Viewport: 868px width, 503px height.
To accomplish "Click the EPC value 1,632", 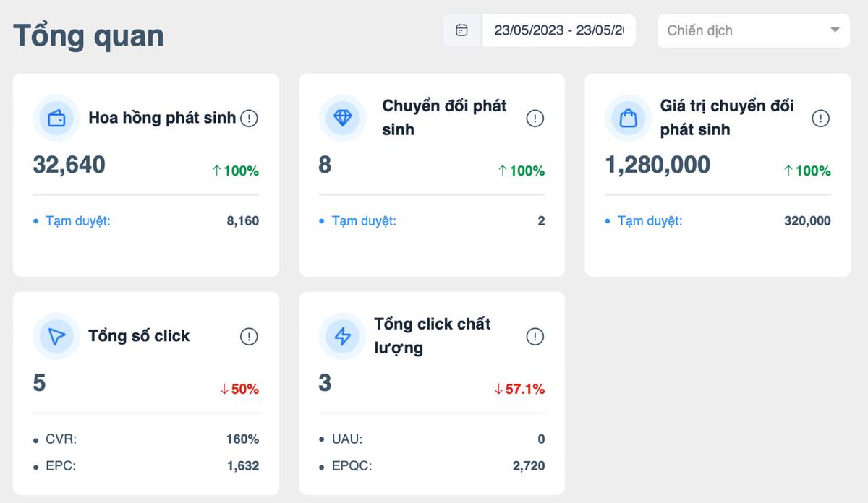I will tap(242, 466).
